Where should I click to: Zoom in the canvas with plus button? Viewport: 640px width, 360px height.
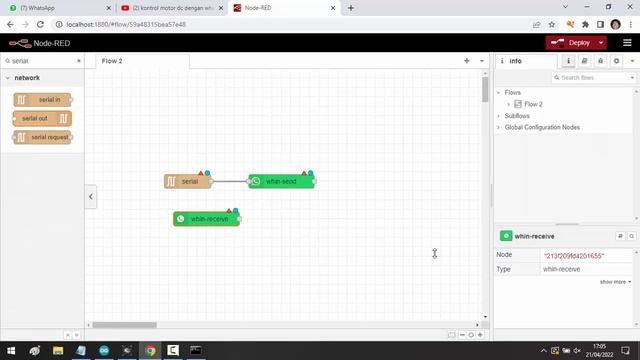pos(480,335)
